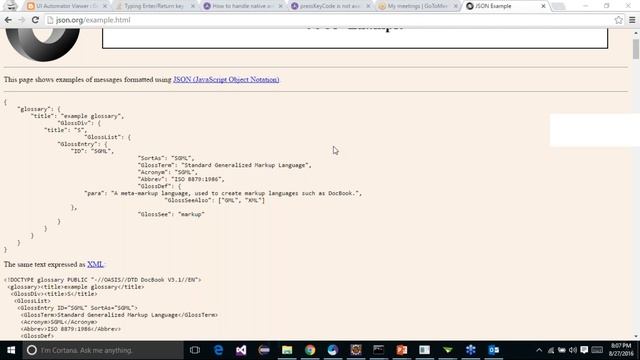The image size is (640, 360).
Task: Reload the json.org page
Action: [35, 20]
